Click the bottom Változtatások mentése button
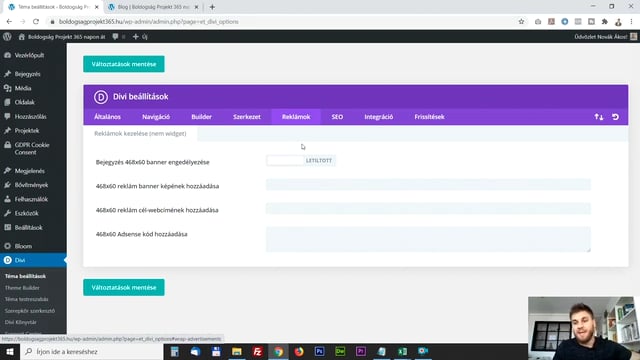The height and width of the screenshot is (360, 640). 124,287
